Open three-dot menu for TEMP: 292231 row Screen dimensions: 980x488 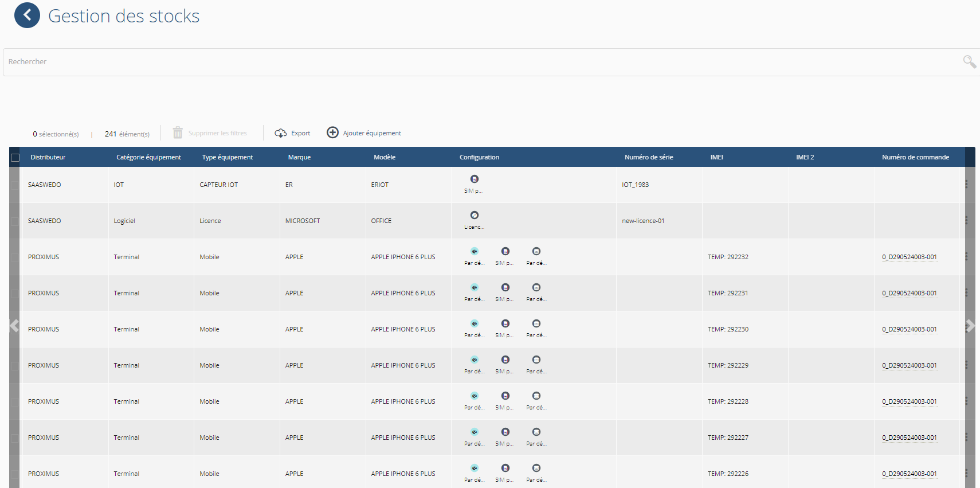tap(966, 292)
